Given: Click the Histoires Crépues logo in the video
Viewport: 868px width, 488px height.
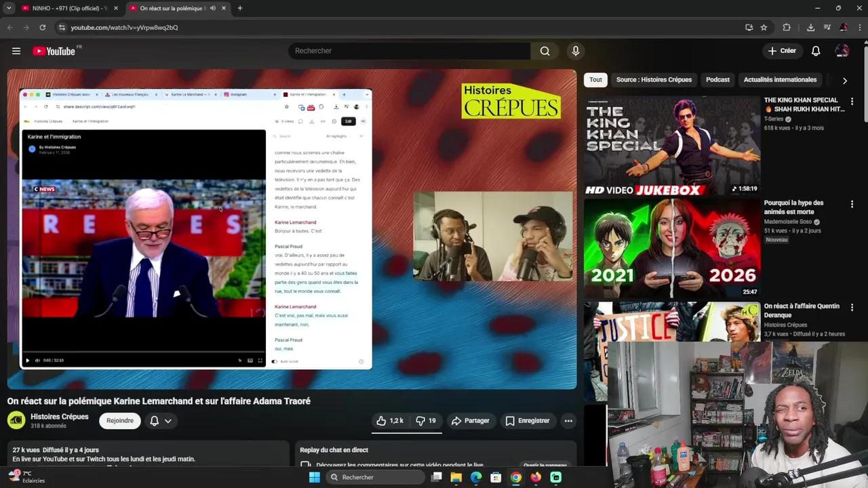Looking at the screenshot, I should [511, 101].
